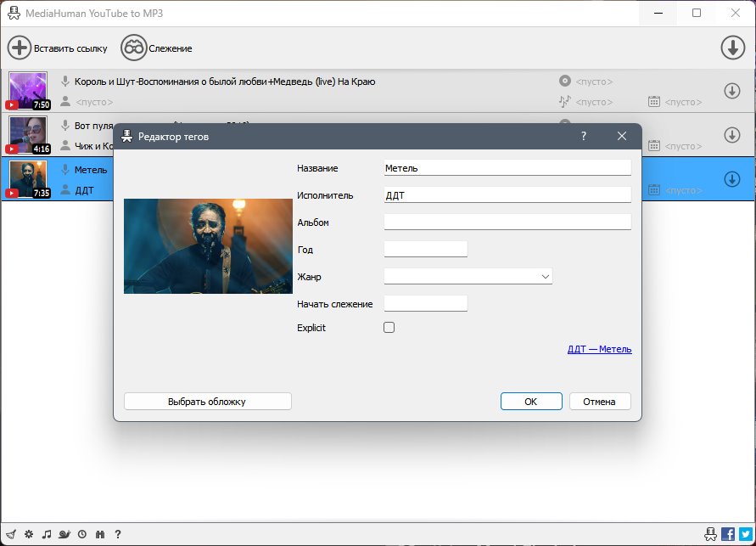This screenshot has width=756, height=546.
Task: Download the Вот пуля track
Action: [x=732, y=135]
